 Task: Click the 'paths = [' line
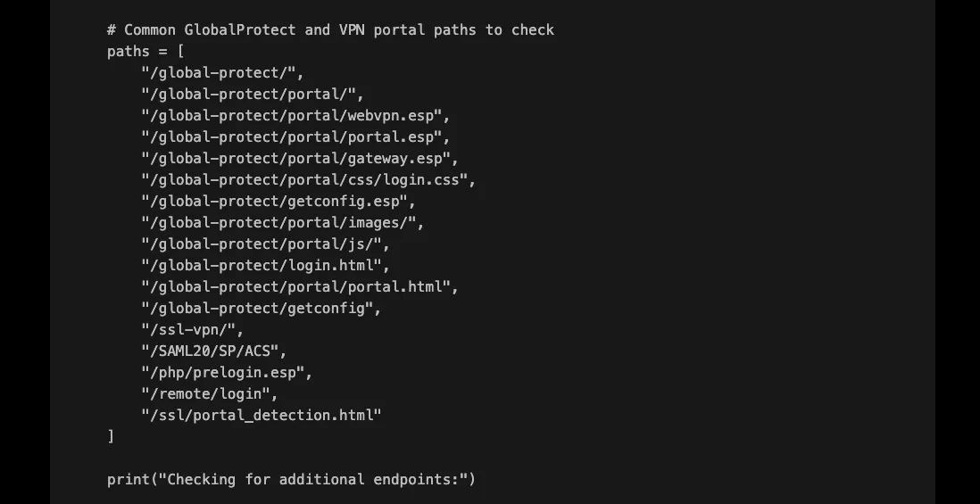tap(145, 52)
